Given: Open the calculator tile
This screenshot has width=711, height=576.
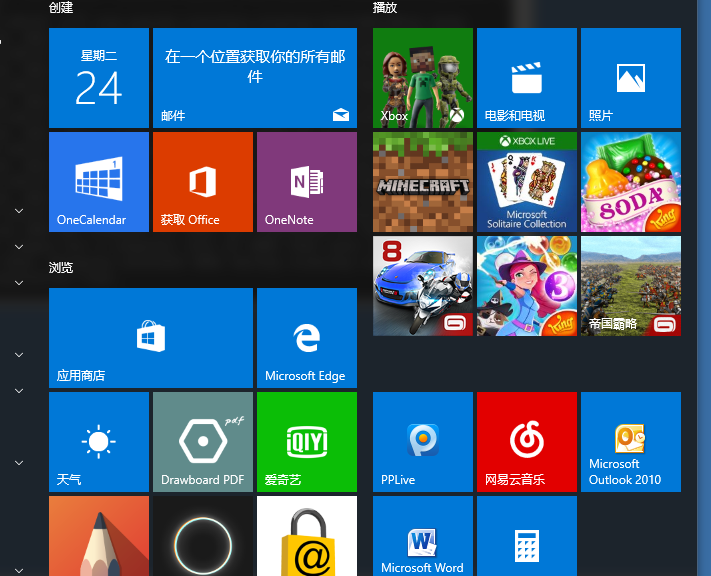Looking at the screenshot, I should pos(527,536).
